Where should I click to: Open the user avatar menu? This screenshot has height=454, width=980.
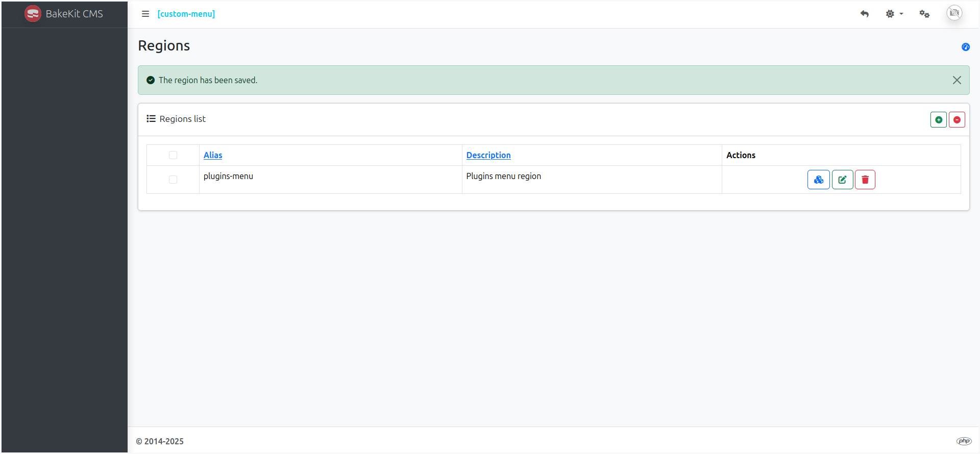click(954, 13)
